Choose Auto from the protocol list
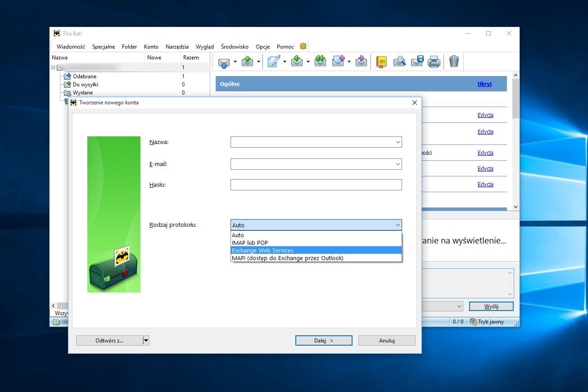The width and height of the screenshot is (588, 392). (x=316, y=235)
